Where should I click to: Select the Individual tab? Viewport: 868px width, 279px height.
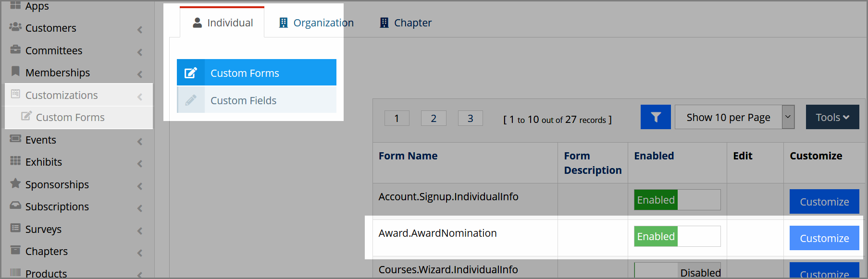[x=223, y=23]
